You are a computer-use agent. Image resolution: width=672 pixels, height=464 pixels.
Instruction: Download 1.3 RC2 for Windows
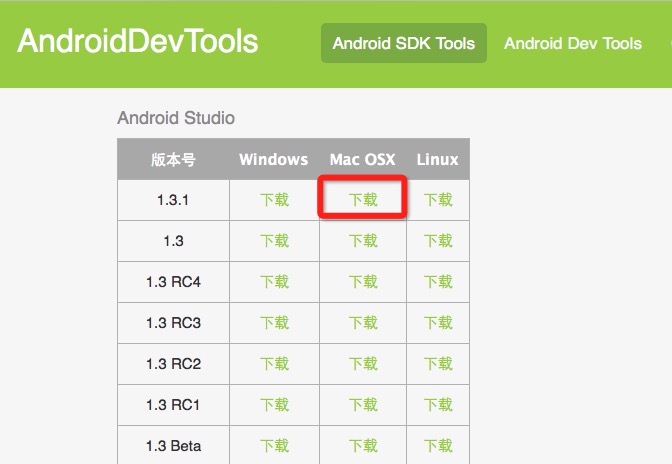[275, 364]
